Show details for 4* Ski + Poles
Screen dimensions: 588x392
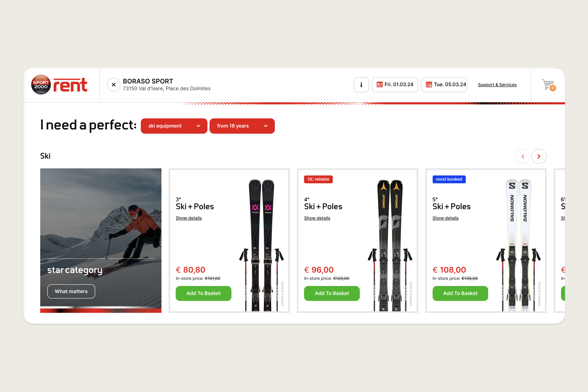(317, 218)
